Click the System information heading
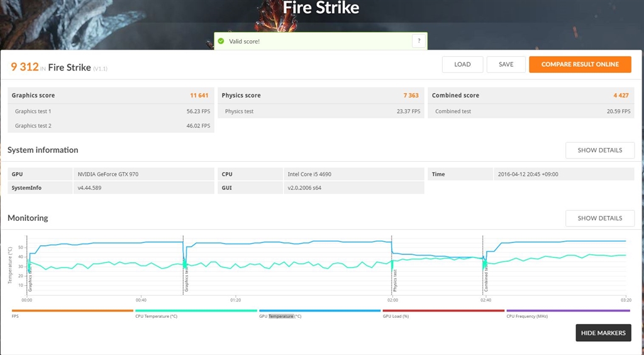The image size is (644, 355). [43, 150]
